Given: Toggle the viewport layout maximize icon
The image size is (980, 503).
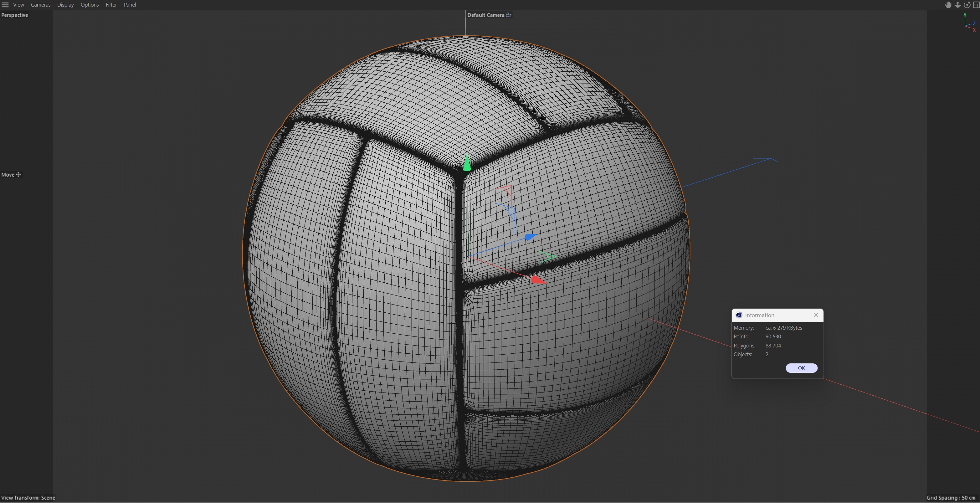Looking at the screenshot, I should point(976,5).
